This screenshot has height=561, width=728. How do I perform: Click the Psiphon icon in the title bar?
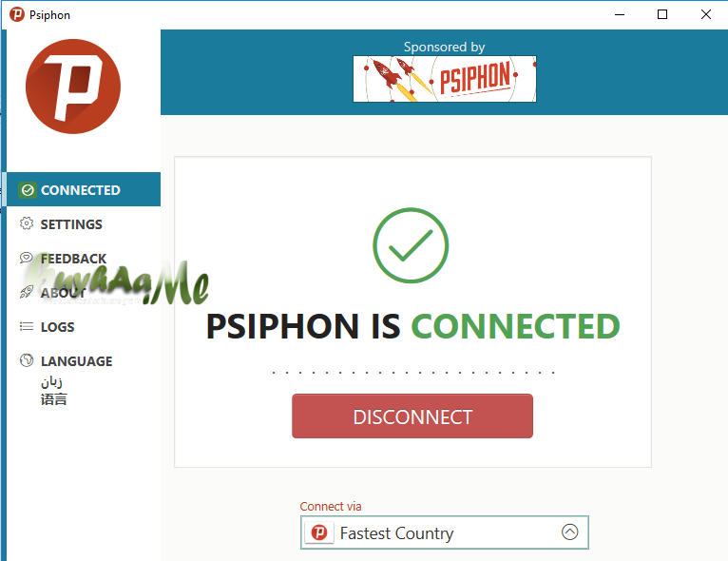point(17,14)
